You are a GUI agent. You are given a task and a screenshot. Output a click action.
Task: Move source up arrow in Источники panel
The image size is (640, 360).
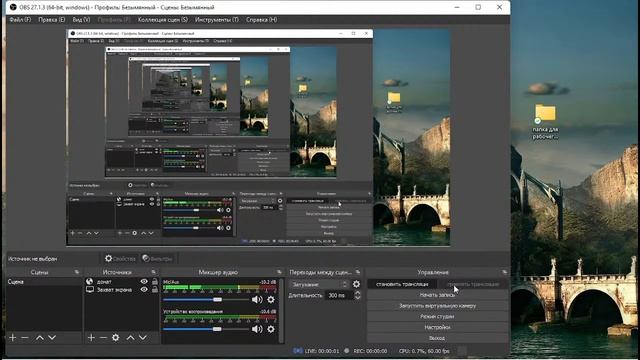coord(130,338)
